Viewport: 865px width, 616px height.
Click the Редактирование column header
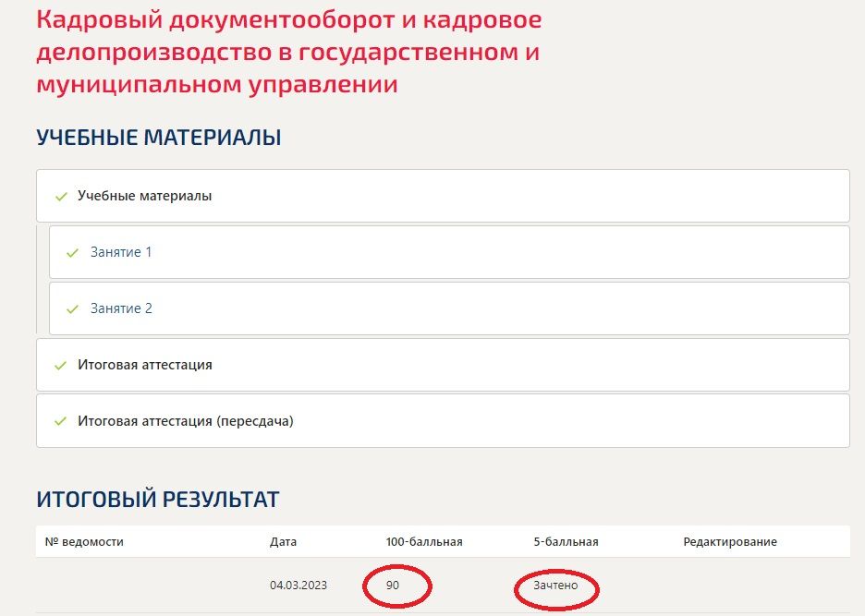pos(730,541)
